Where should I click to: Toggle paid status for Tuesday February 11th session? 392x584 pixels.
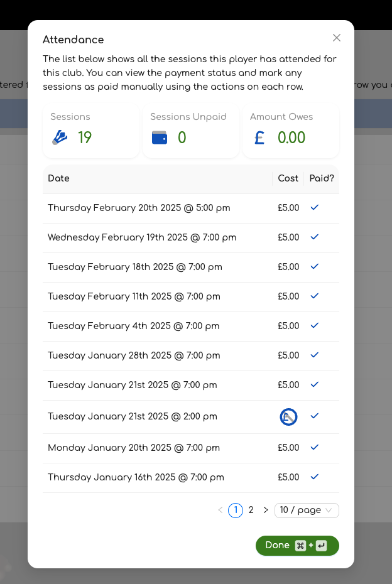(315, 296)
